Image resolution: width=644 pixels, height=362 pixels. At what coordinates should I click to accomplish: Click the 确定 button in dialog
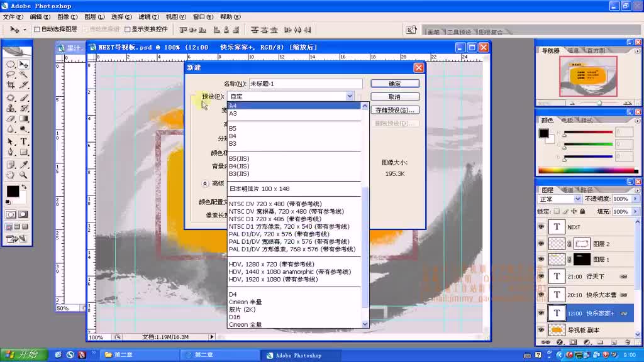[394, 84]
